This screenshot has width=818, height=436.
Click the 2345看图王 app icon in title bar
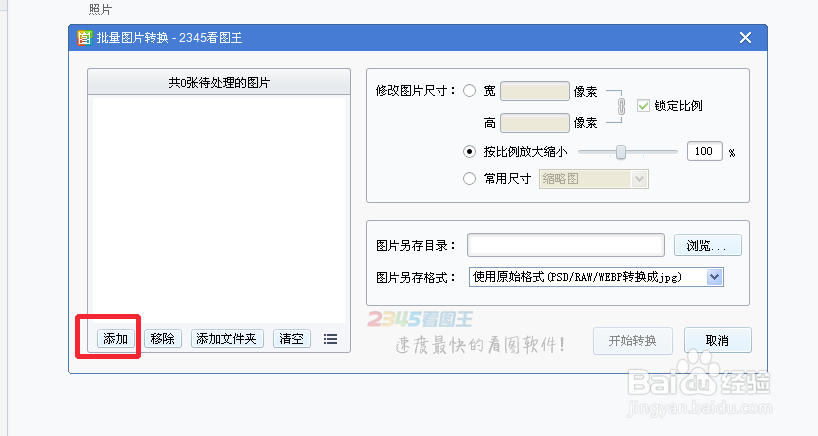[x=85, y=38]
